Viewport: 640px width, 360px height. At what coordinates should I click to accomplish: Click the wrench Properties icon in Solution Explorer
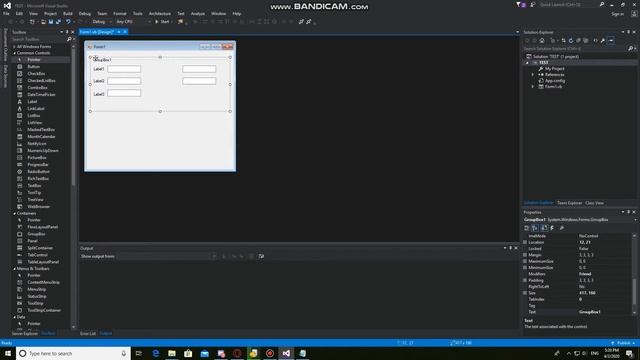[603, 40]
